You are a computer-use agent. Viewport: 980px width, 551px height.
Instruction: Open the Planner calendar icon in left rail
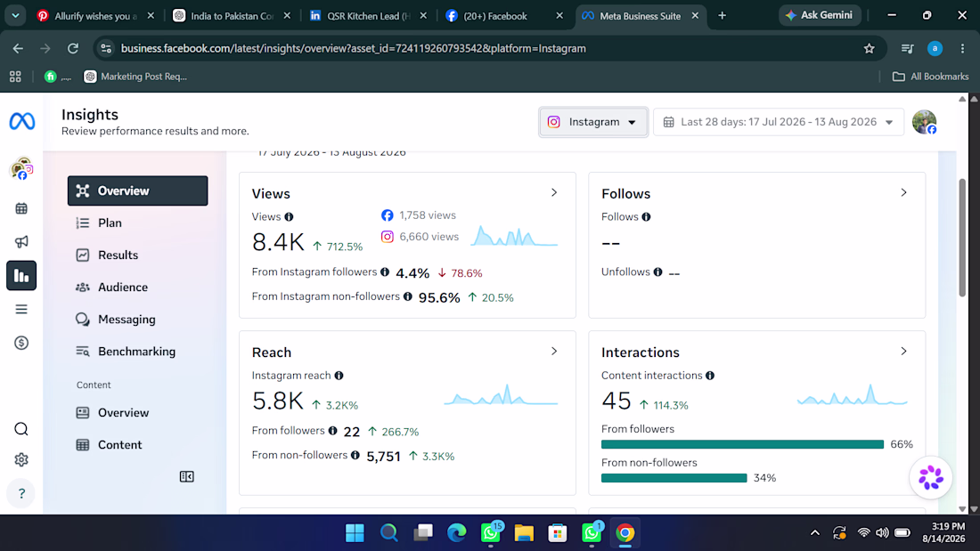point(21,208)
